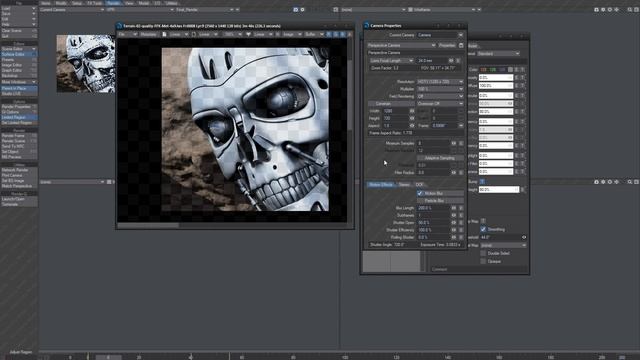The height and width of the screenshot is (360, 640).
Task: Open the File dropdown in render viewer
Action: coord(127,35)
